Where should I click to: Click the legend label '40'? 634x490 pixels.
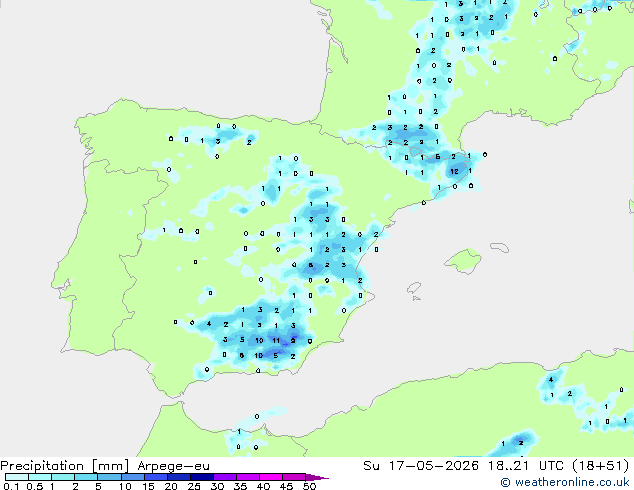(263, 486)
